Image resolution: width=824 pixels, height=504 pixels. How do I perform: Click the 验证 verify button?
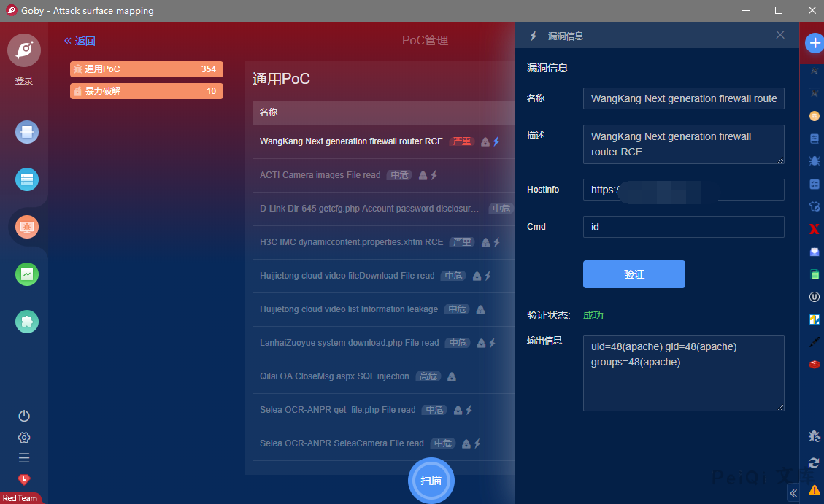click(634, 274)
